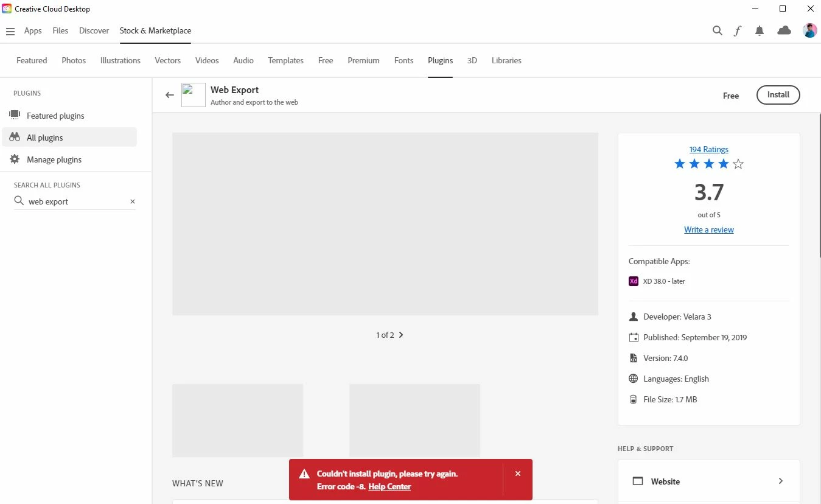
Task: Open the Fonts category tab
Action: coord(404,60)
